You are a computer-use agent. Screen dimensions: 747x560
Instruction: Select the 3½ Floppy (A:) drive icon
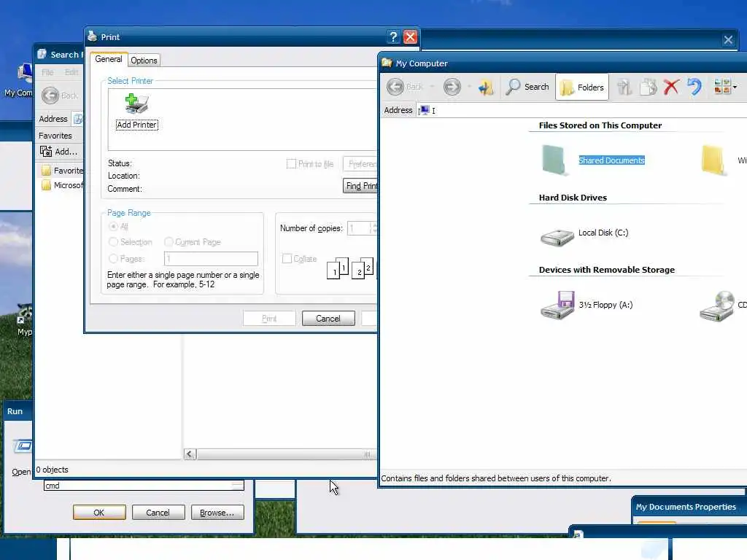pos(557,306)
